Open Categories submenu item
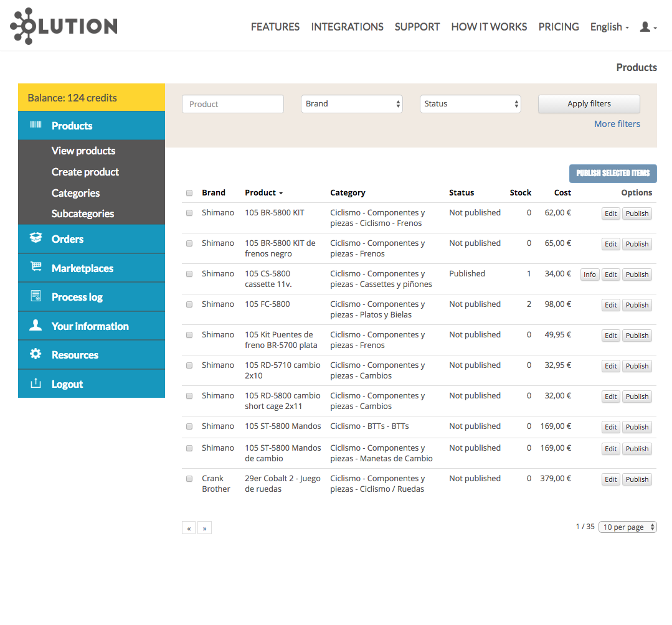Viewport: 672px width, 625px height. 75,193
